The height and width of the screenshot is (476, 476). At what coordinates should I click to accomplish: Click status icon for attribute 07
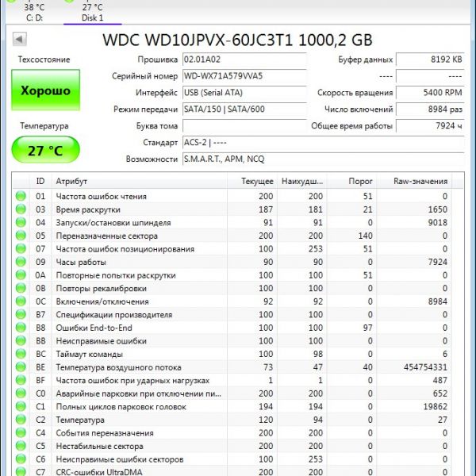(21, 248)
